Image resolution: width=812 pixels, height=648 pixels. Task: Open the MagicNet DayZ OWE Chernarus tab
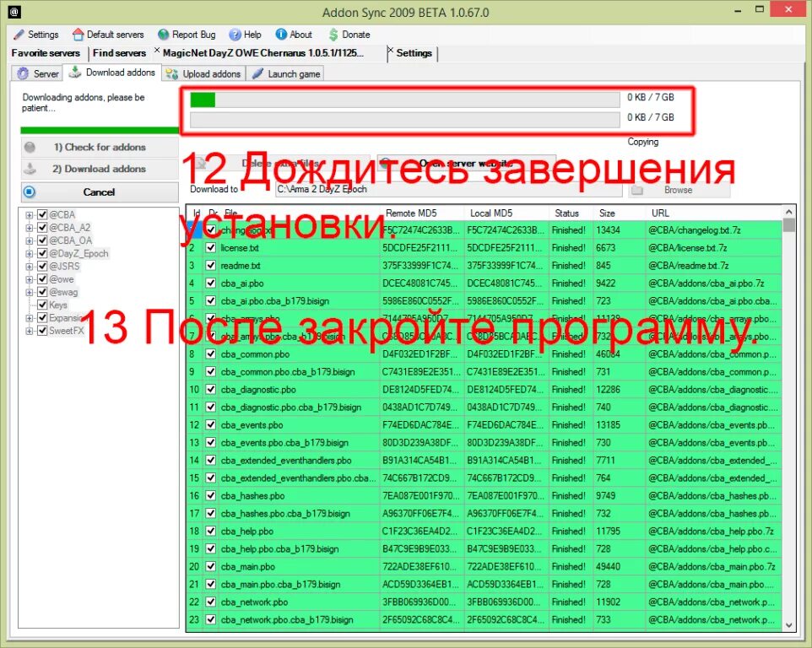pos(263,53)
